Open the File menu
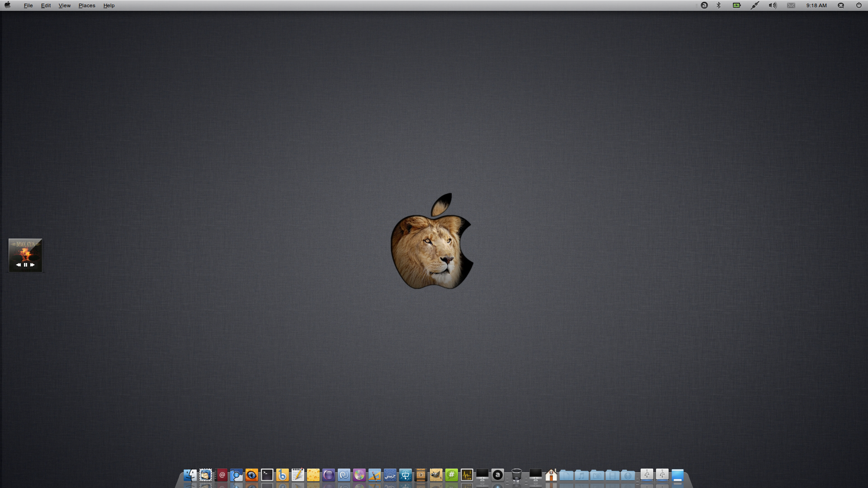Viewport: 868px width, 488px height. [28, 5]
